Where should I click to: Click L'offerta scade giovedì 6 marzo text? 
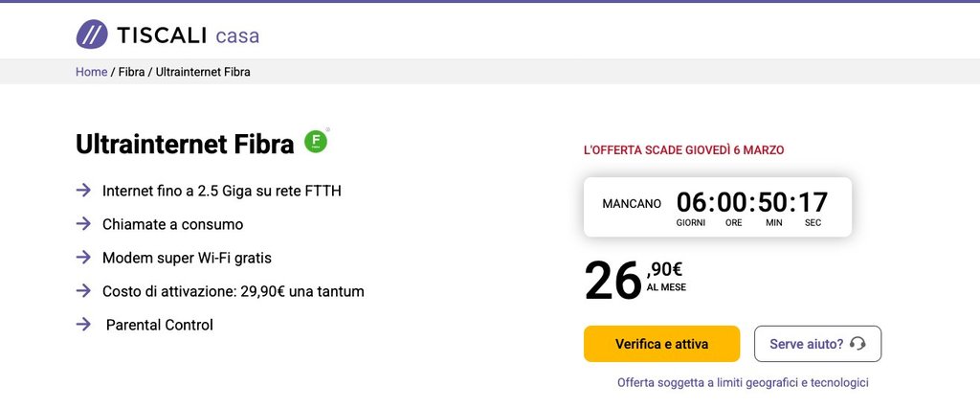coord(683,150)
